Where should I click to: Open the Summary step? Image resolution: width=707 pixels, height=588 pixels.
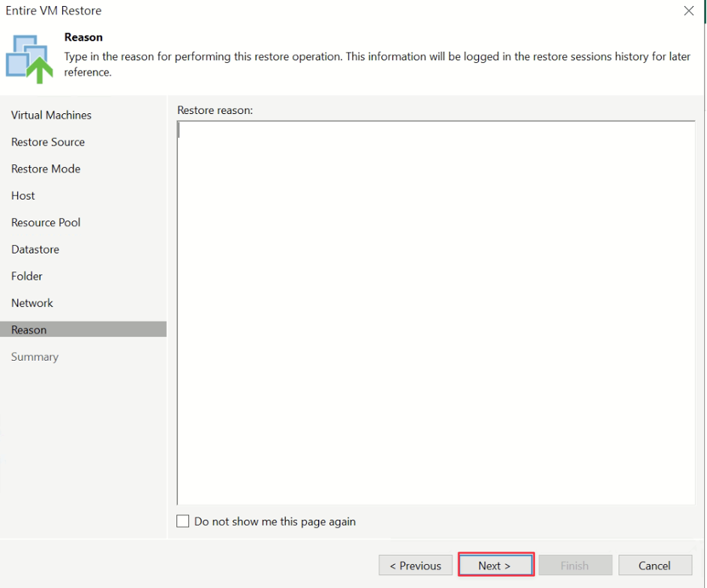coord(35,357)
